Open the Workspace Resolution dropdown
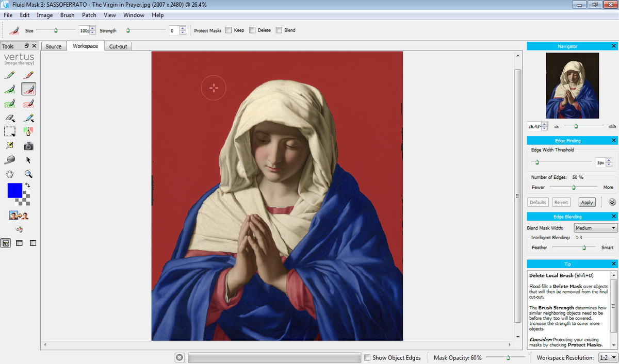The image size is (619, 364). coord(608,357)
